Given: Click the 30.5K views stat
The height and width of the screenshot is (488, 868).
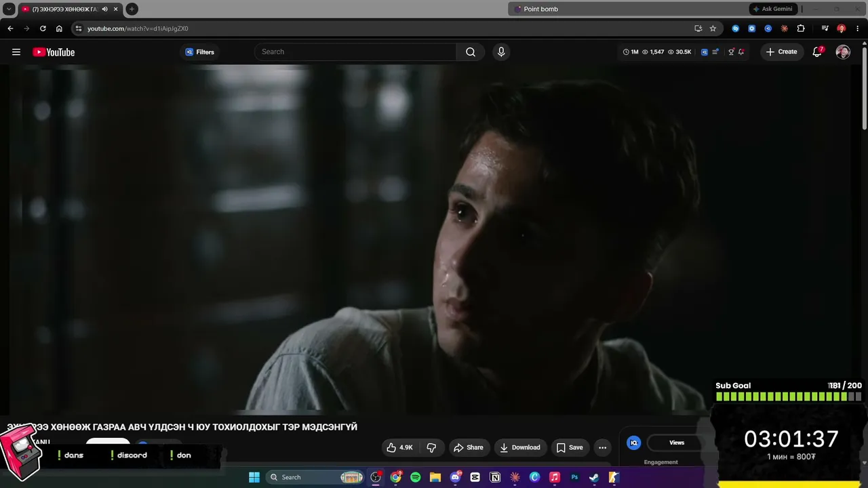Looking at the screenshot, I should click(x=679, y=52).
